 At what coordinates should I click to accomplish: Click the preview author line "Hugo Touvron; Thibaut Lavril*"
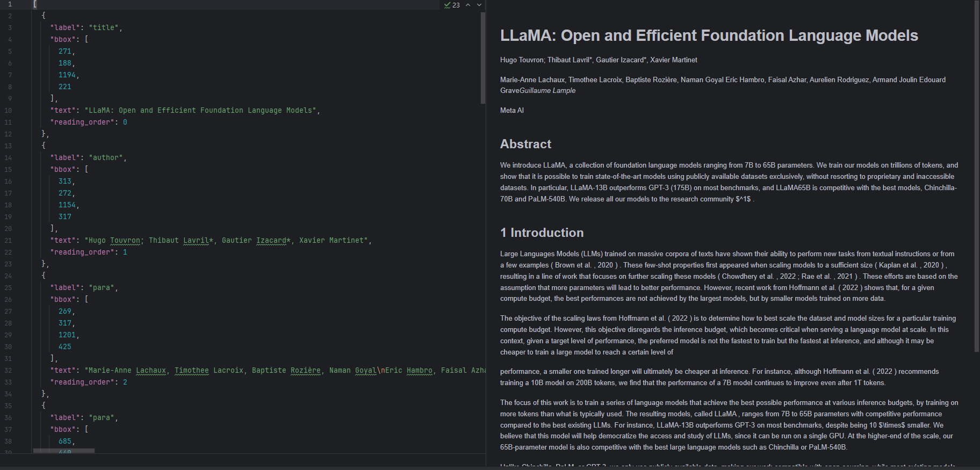click(x=599, y=60)
